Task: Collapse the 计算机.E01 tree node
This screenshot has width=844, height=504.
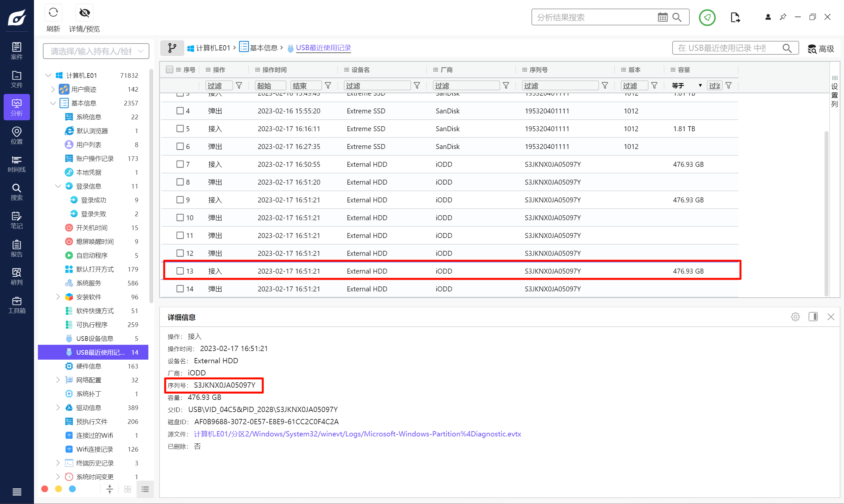Action: click(x=48, y=75)
